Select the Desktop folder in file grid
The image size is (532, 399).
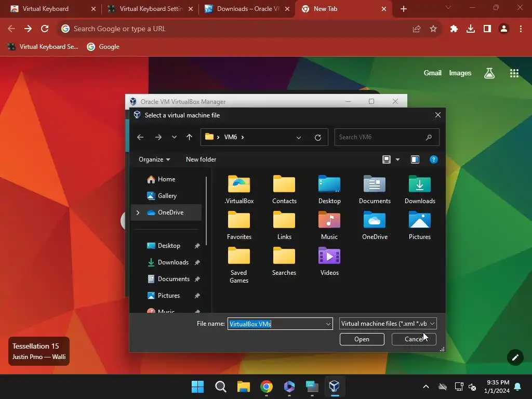(x=329, y=189)
